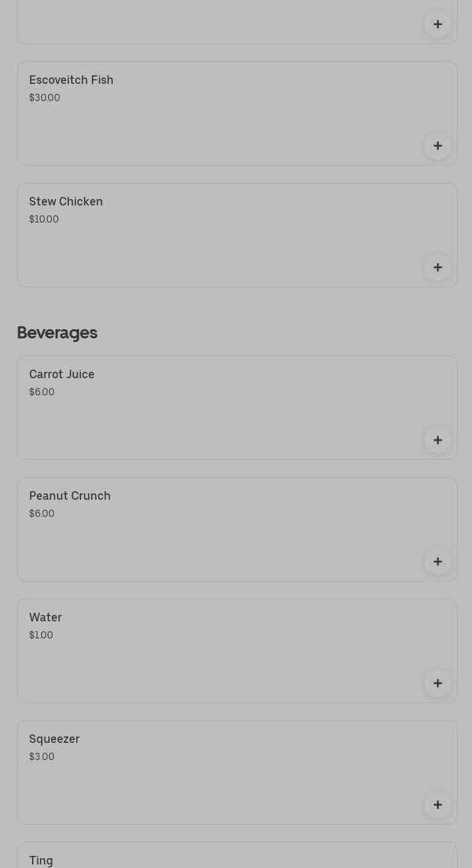Click the plus icon for Squeezer

tap(438, 805)
